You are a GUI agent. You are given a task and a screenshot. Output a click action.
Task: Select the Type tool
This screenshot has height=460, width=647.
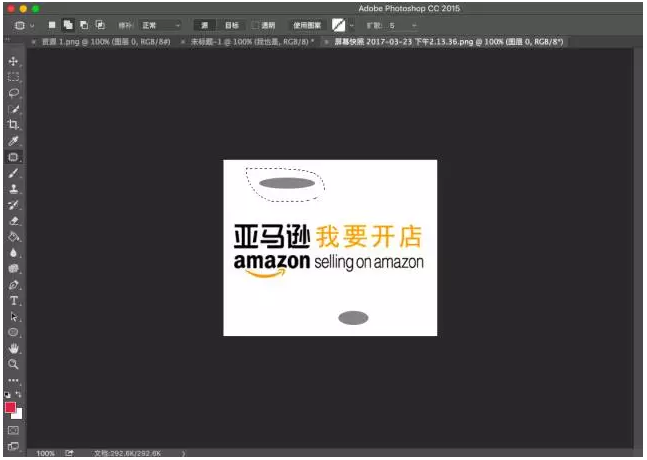click(13, 300)
